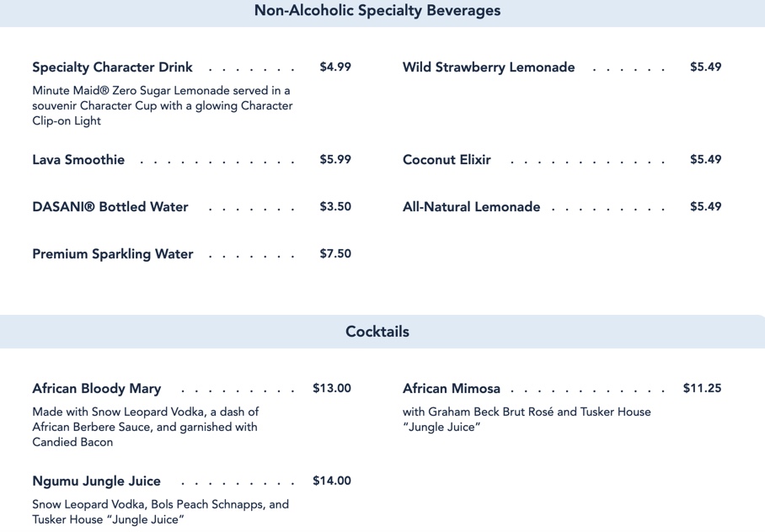Select the African Bloody Mary cocktail

(x=97, y=389)
